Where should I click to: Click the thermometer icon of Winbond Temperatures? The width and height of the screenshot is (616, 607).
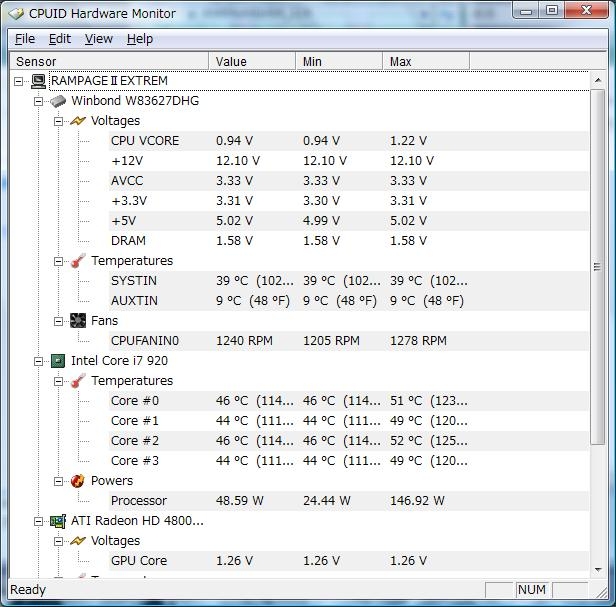pyautogui.click(x=78, y=261)
